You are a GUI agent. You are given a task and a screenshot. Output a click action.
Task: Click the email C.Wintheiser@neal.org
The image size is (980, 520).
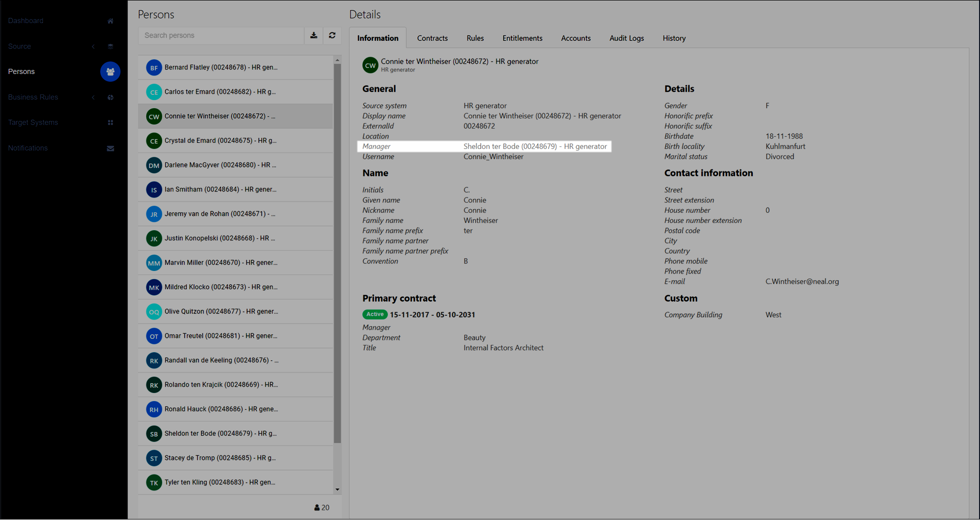point(802,282)
